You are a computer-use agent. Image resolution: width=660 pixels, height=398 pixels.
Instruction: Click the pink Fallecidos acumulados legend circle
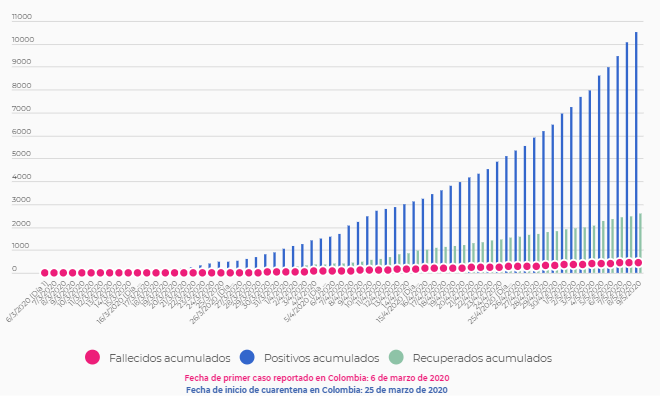pos(92,357)
